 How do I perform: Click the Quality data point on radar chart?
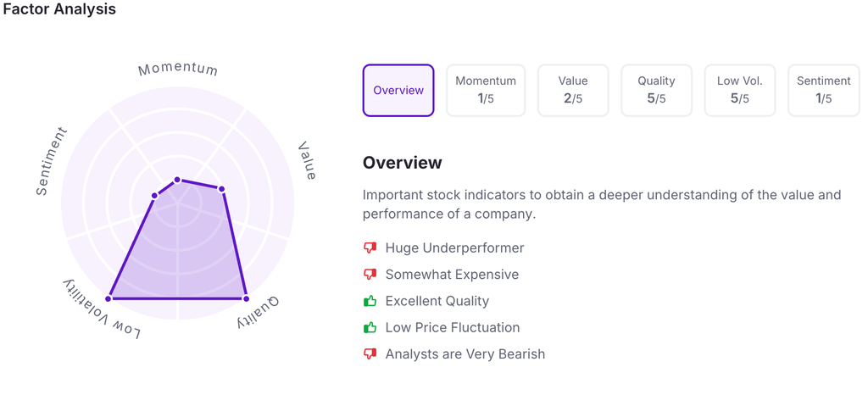(x=246, y=298)
